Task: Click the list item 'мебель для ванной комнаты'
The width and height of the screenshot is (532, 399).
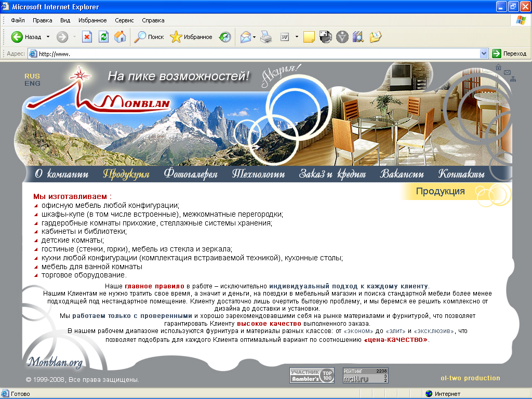Action: pyautogui.click(x=91, y=267)
